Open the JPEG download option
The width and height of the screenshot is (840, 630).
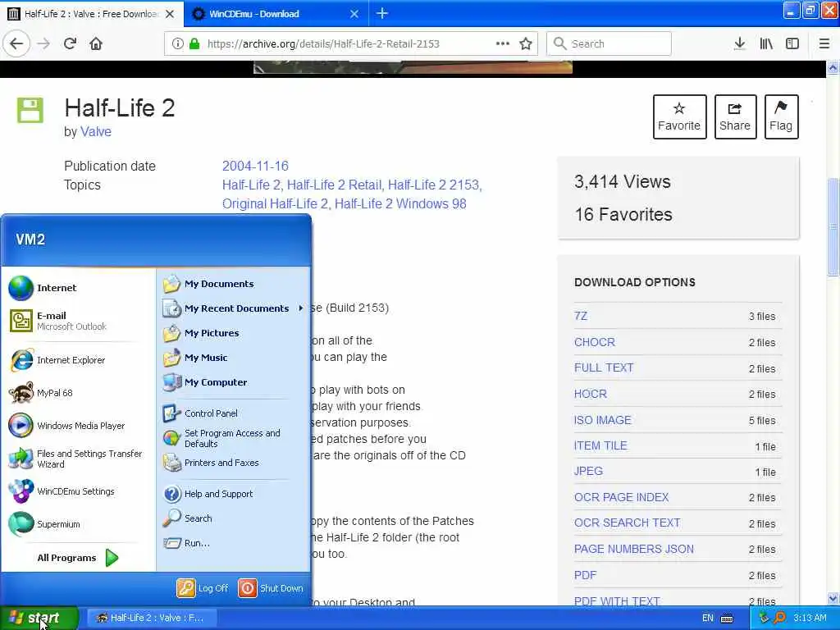[588, 472]
